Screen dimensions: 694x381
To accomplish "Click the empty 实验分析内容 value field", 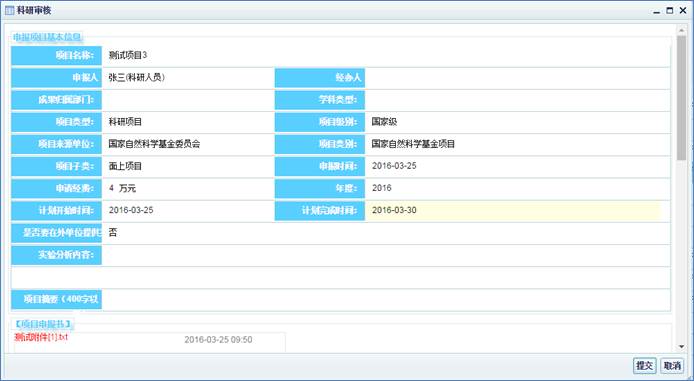I will pos(386,255).
